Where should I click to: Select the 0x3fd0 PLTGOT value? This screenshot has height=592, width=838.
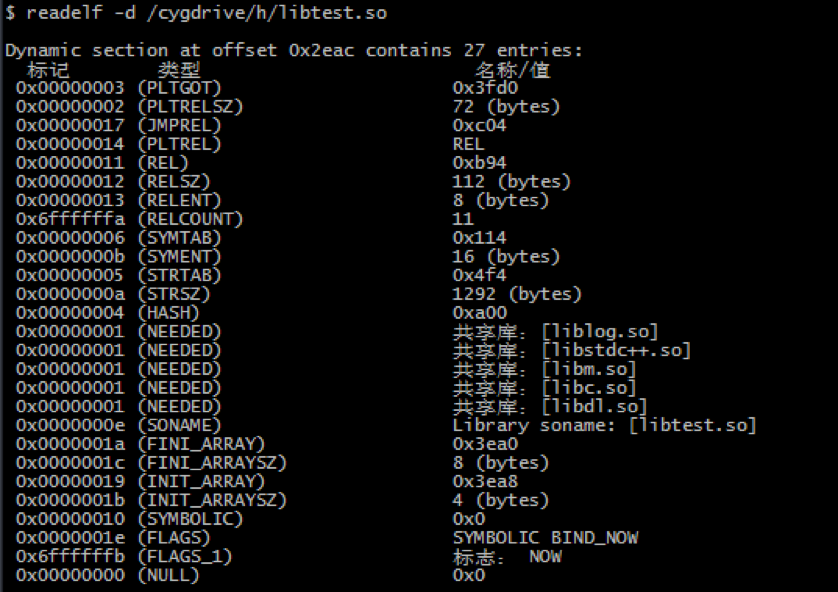pos(485,88)
